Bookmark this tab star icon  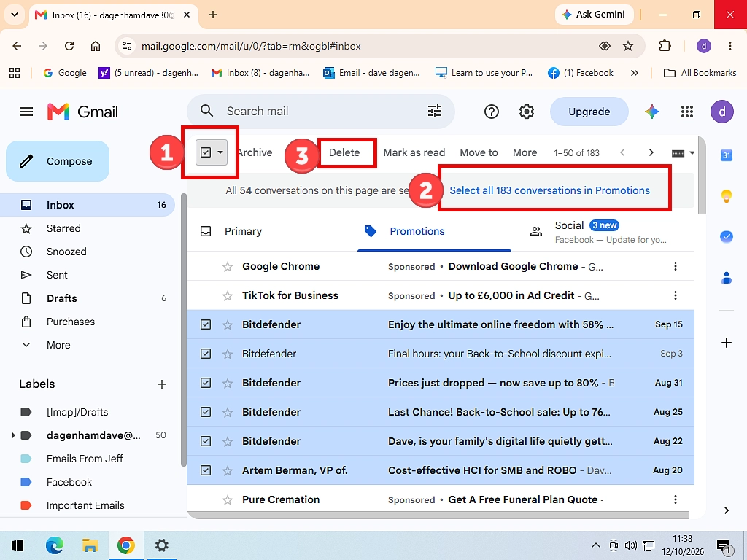[628, 46]
